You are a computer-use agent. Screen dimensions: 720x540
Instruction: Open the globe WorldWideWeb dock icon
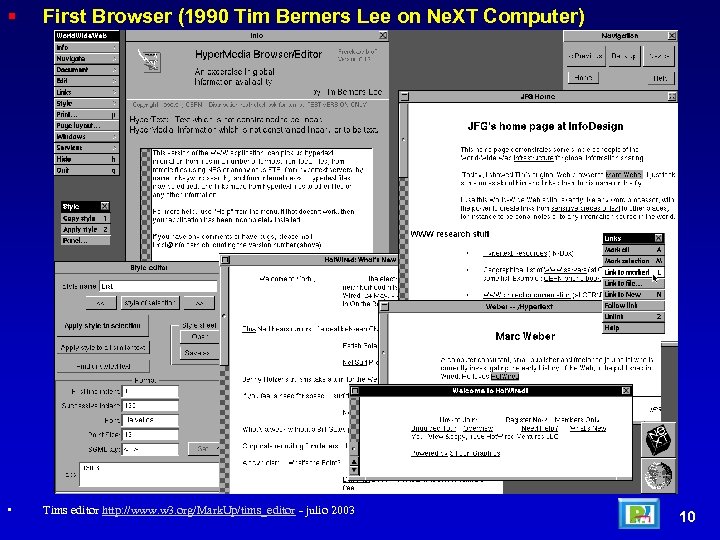[x=658, y=476]
